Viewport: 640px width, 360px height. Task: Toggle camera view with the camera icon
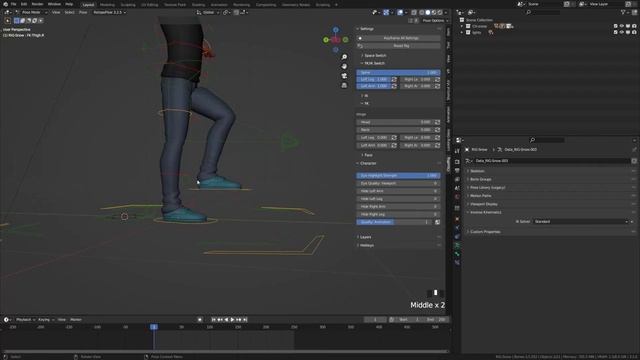click(x=344, y=76)
